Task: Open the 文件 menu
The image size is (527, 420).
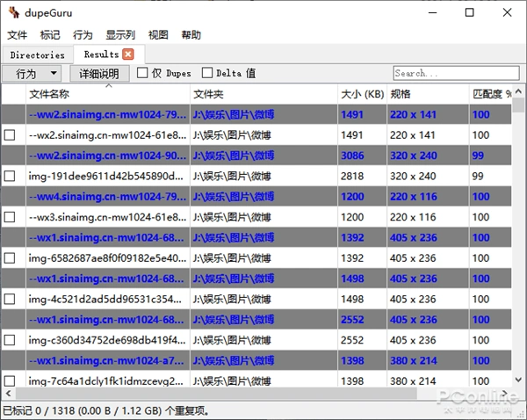Action: click(17, 35)
